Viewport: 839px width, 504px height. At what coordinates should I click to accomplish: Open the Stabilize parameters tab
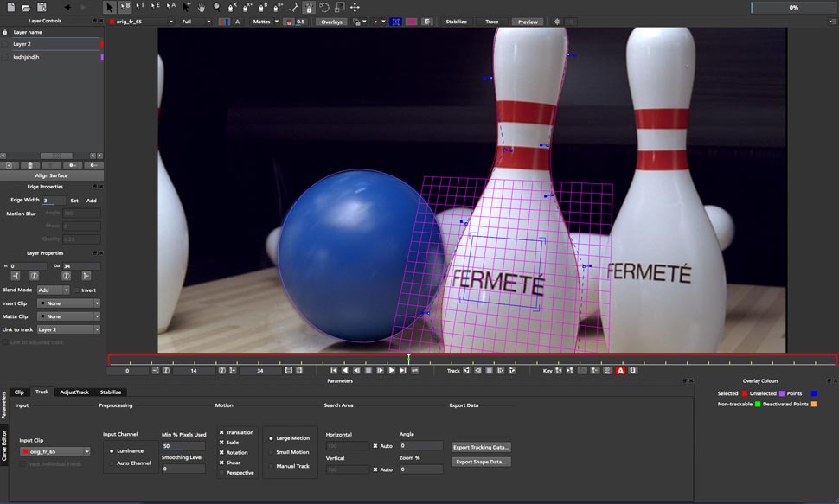pos(111,392)
